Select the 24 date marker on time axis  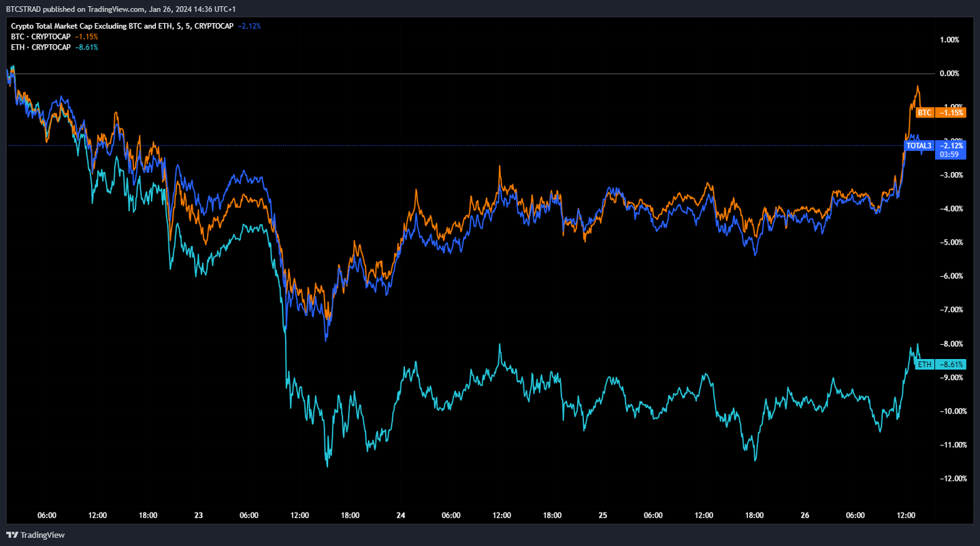point(400,515)
